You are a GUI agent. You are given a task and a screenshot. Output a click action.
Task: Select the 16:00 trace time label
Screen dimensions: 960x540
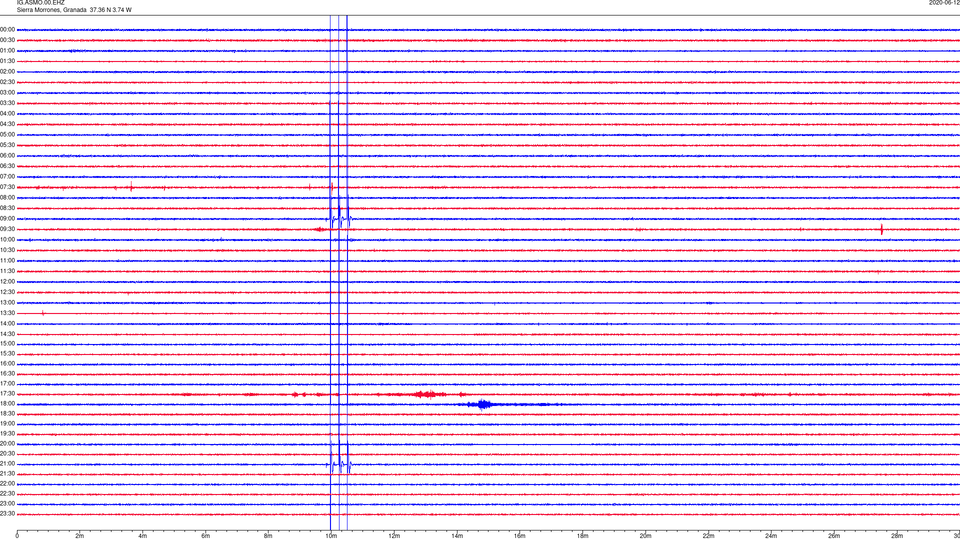pos(7,364)
